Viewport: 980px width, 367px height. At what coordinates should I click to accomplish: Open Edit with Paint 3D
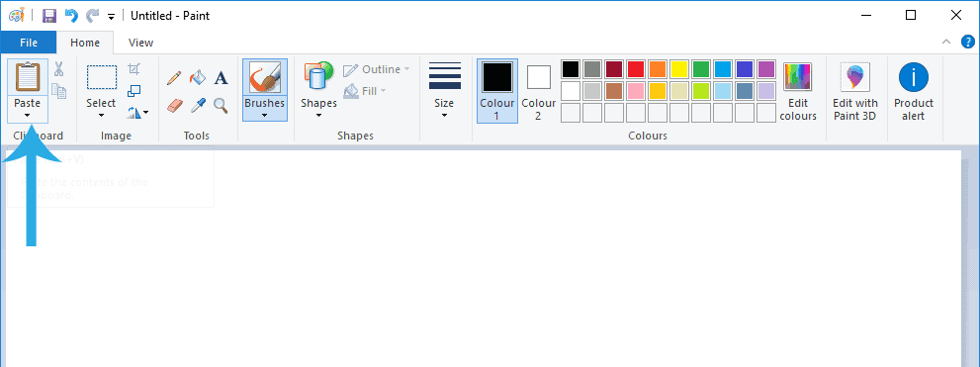click(x=855, y=91)
